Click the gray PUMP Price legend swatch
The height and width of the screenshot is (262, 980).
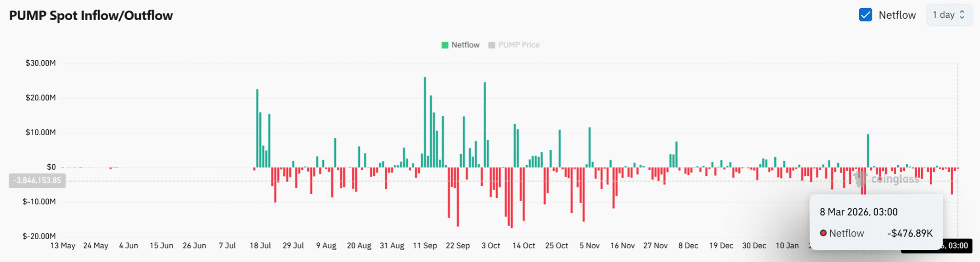pos(491,45)
